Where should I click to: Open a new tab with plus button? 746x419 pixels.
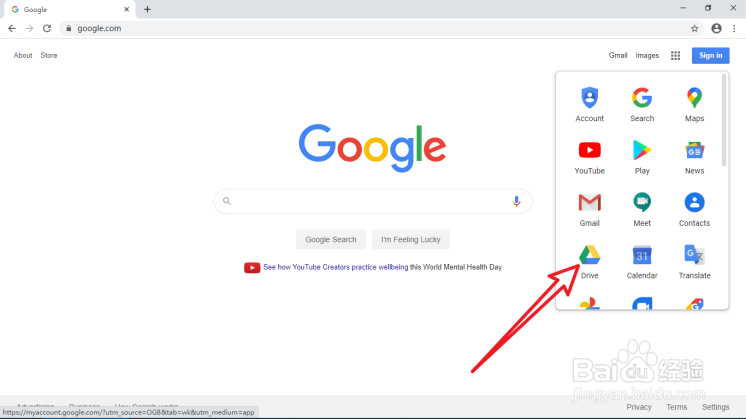point(147,10)
